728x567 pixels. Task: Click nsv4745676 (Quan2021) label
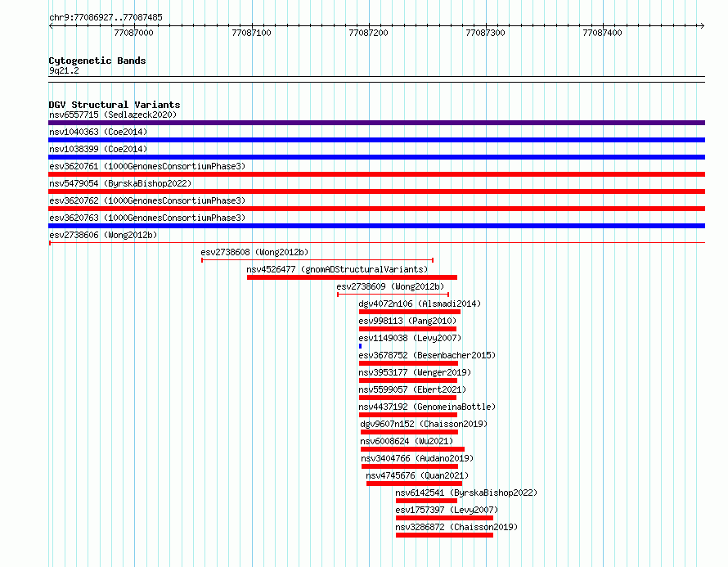[417, 475]
